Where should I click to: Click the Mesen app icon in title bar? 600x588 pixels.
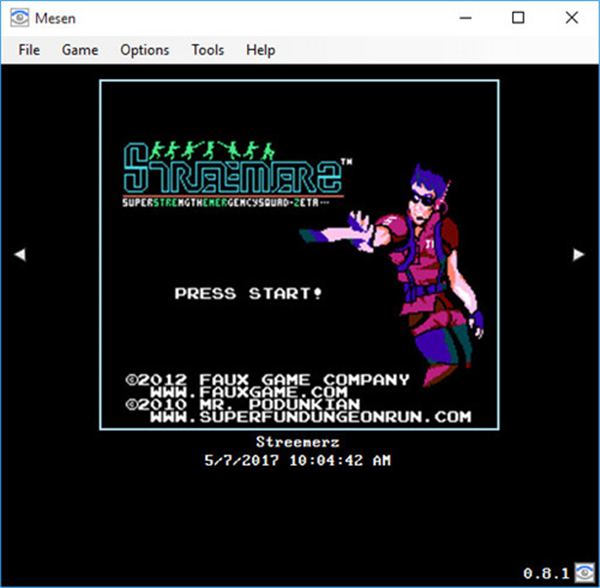tap(19, 18)
